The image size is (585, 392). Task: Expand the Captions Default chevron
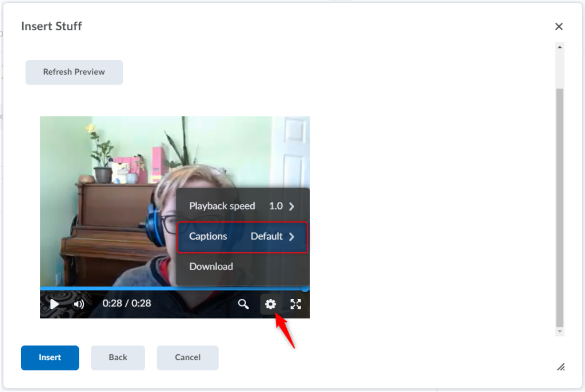[291, 237]
